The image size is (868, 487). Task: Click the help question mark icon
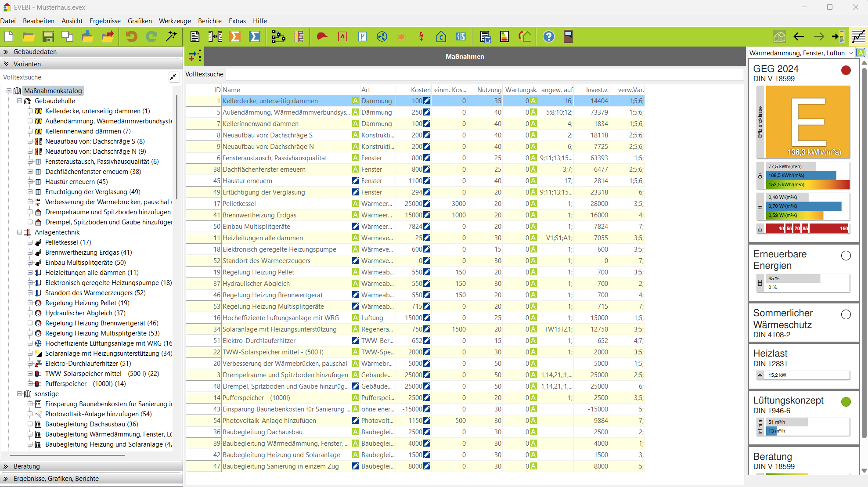pos(548,37)
